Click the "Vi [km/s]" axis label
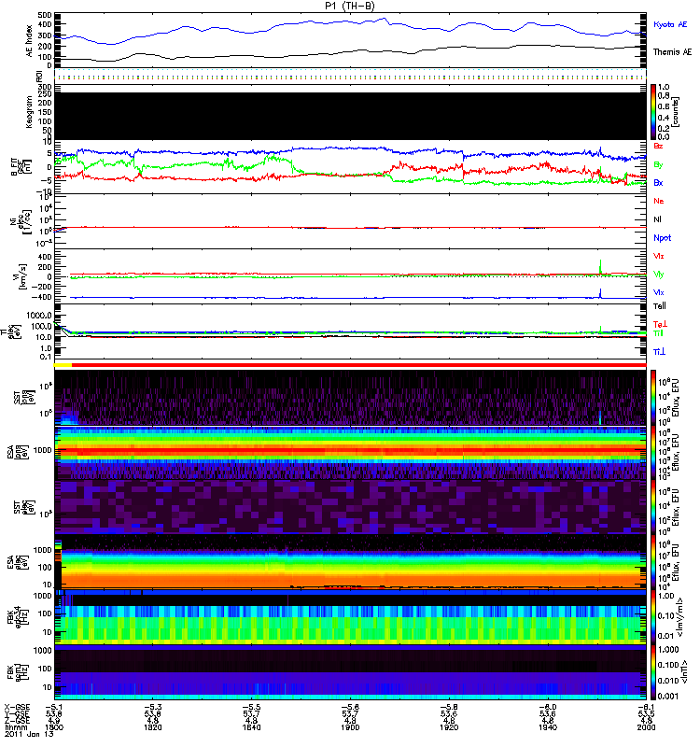The image size is (700, 747). (21, 276)
